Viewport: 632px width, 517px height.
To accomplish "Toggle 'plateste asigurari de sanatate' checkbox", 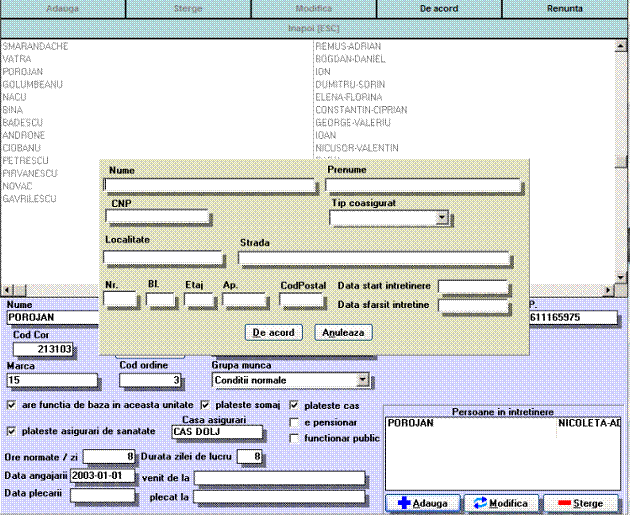I will (11, 431).
